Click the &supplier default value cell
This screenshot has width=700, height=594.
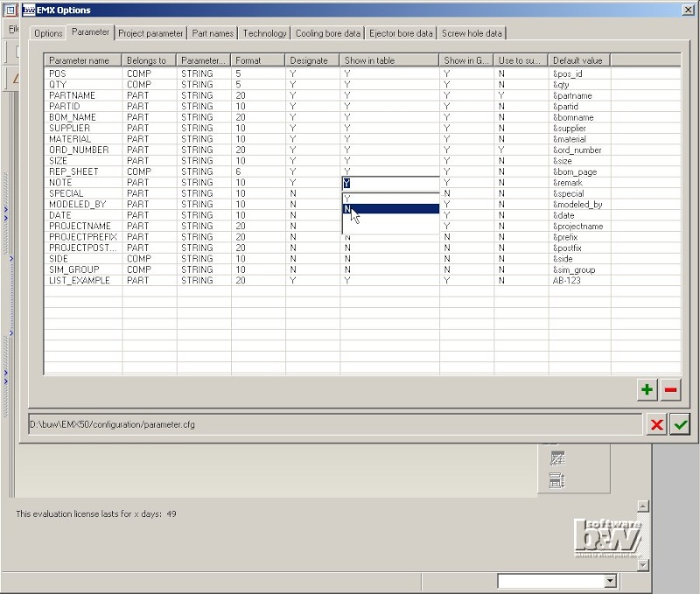579,128
